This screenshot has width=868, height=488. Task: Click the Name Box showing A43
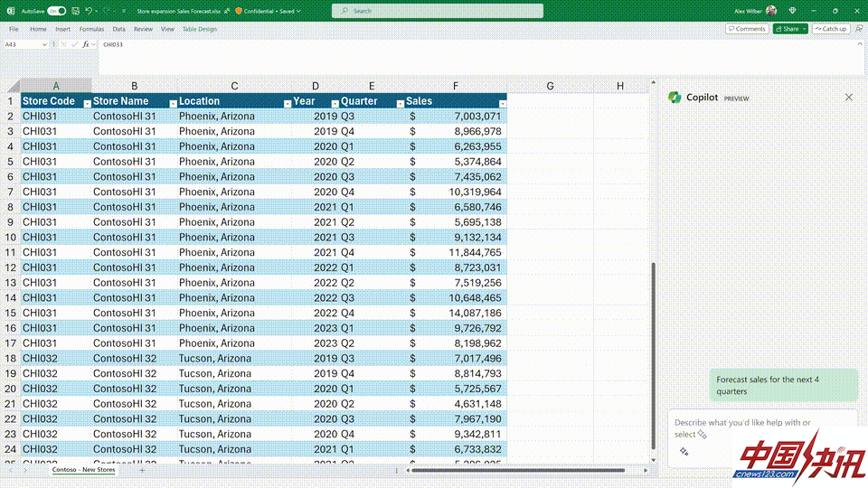click(x=22, y=44)
